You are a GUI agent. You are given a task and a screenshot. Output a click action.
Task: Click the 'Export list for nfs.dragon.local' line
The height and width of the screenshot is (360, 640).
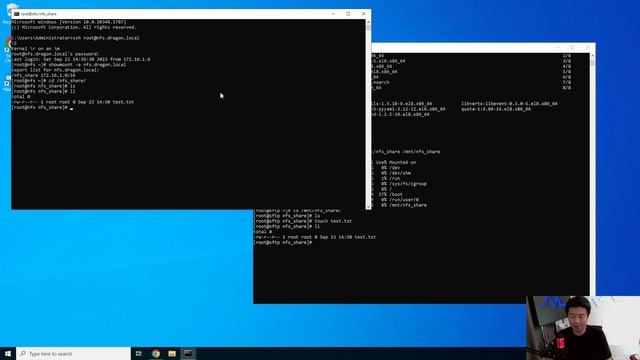(x=56, y=70)
